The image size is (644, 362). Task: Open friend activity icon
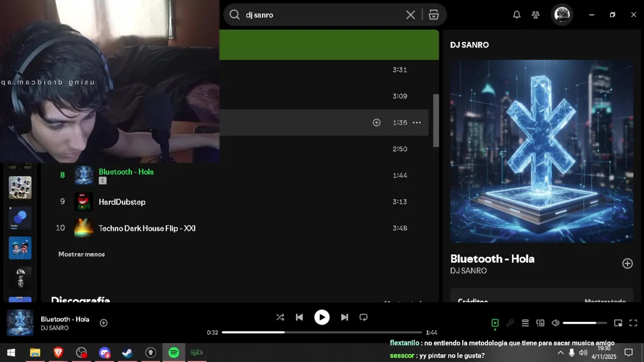tap(536, 15)
